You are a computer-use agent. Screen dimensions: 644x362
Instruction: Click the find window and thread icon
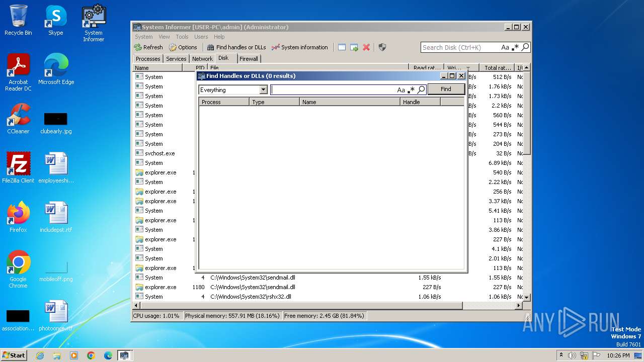354,47
